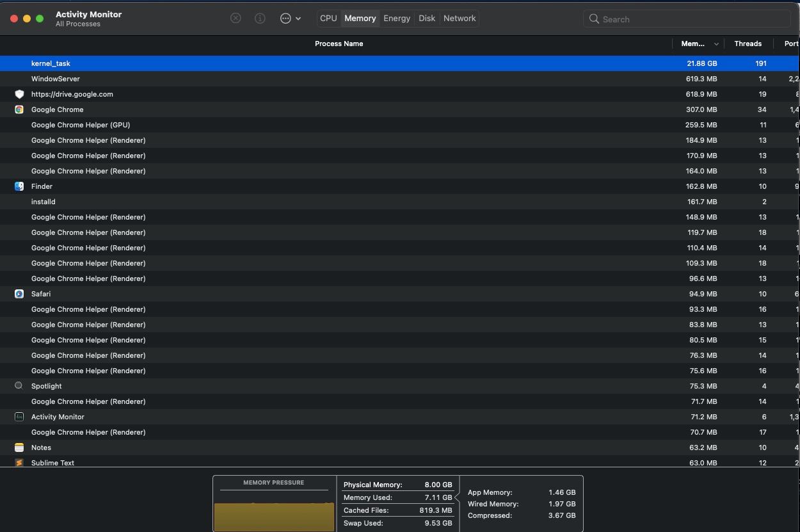Click the 191 threads value
The height and width of the screenshot is (532, 800).
760,63
